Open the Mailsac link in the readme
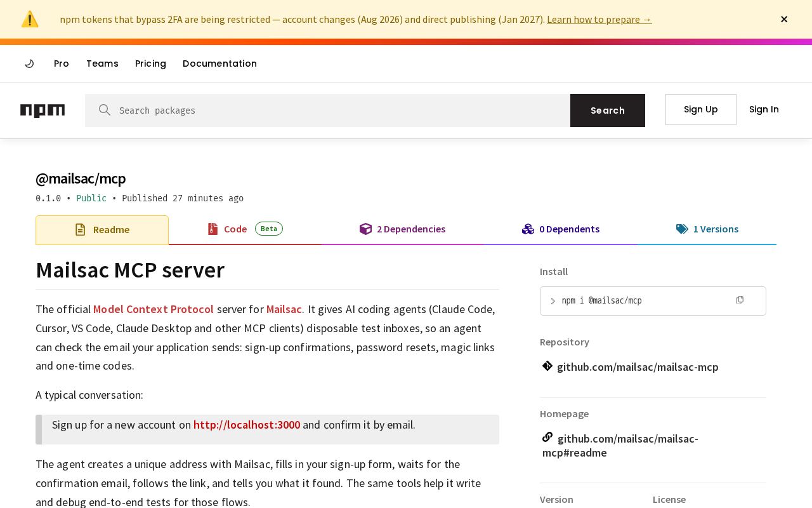Image resolution: width=812 pixels, height=508 pixels. pos(284,309)
